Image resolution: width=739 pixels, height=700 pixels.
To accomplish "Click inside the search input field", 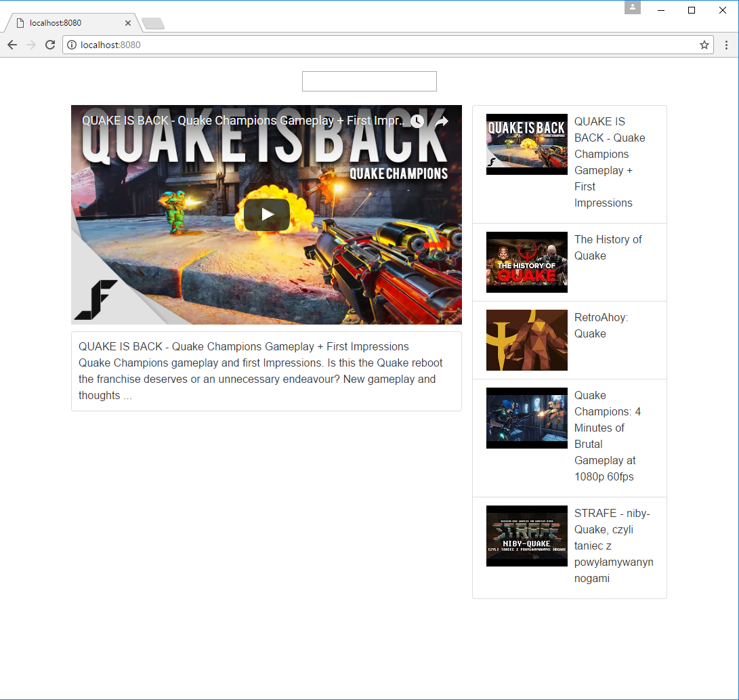I will click(x=368, y=81).
